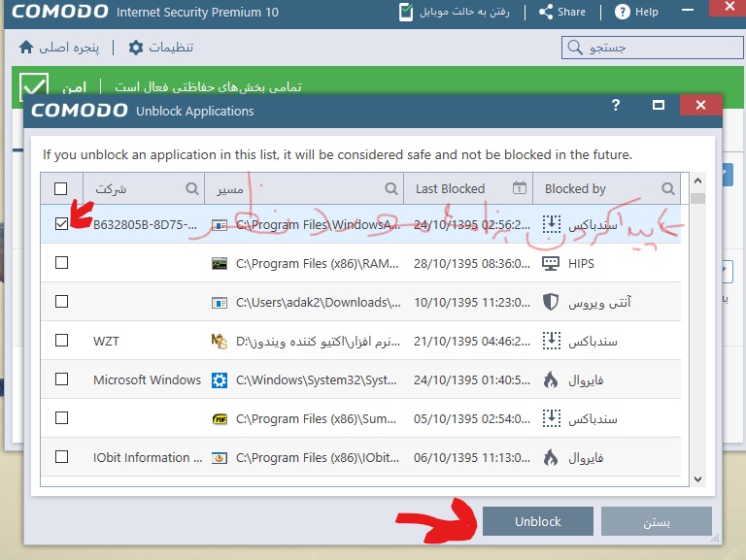Click the search icon in Blocked by header
This screenshot has height=560, width=746.
[668, 188]
